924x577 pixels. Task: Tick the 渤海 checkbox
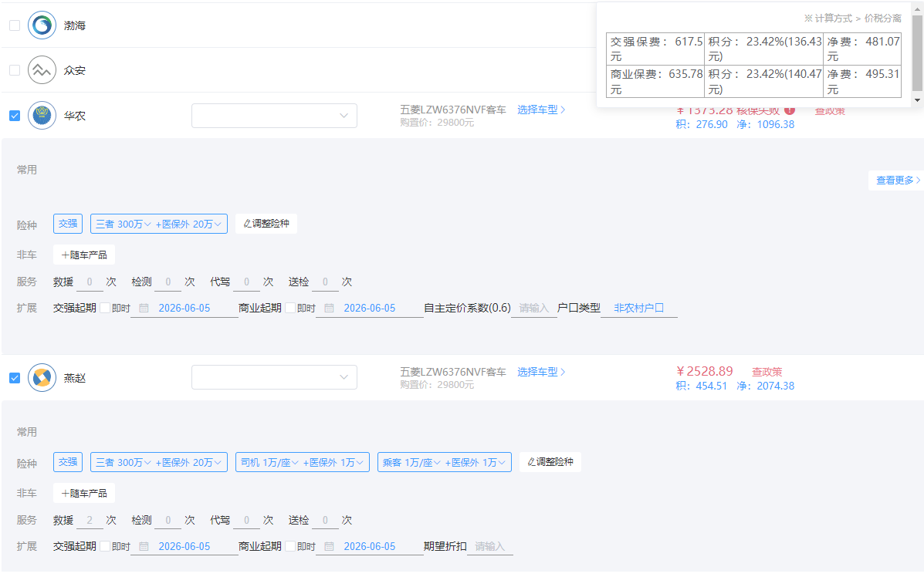click(15, 25)
